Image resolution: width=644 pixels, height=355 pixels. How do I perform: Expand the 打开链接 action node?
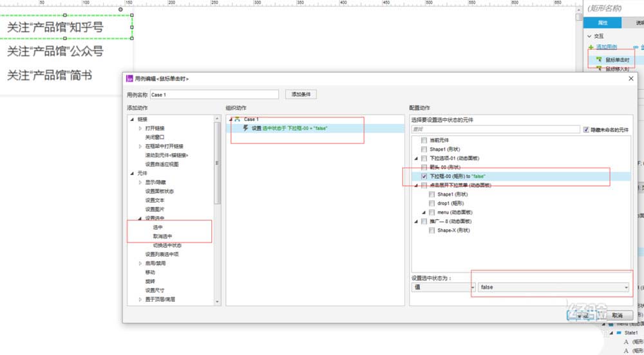click(140, 129)
